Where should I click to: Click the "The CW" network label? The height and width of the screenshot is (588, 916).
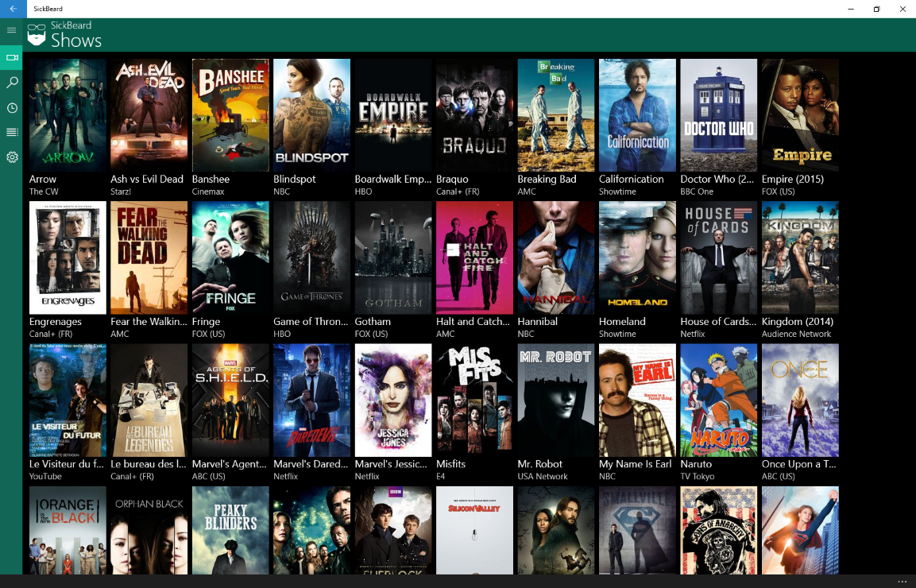44,191
